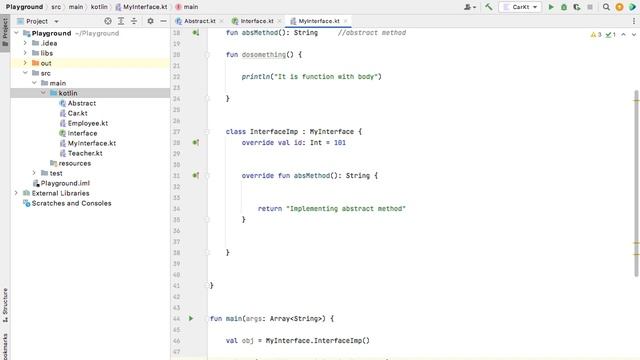Hide the Project tool window
Viewport: 640px width, 360px height.
pyautogui.click(x=163, y=21)
